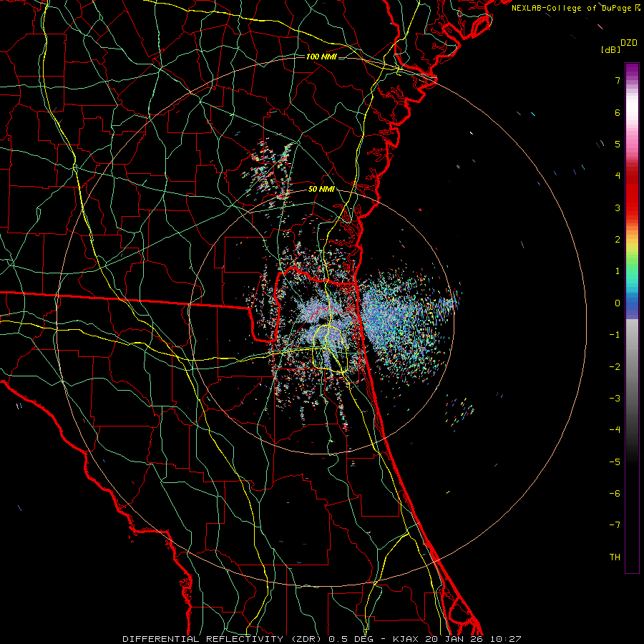The width and height of the screenshot is (644, 644).
Task: Click the TH threshold label on the legend
Action: pyautogui.click(x=615, y=557)
